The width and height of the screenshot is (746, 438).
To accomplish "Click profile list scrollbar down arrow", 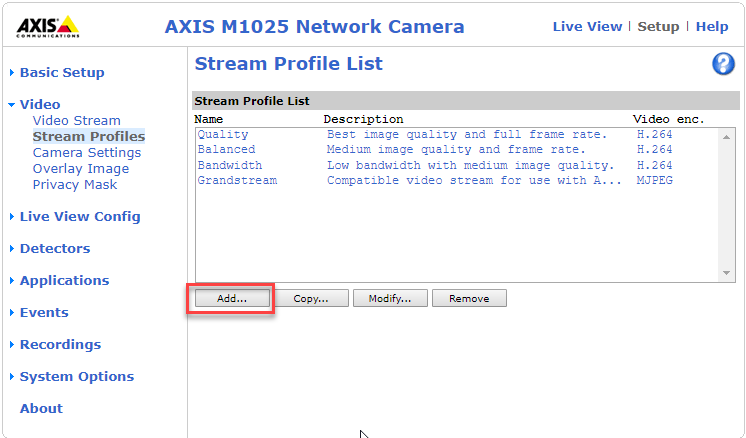I will pyautogui.click(x=726, y=273).
